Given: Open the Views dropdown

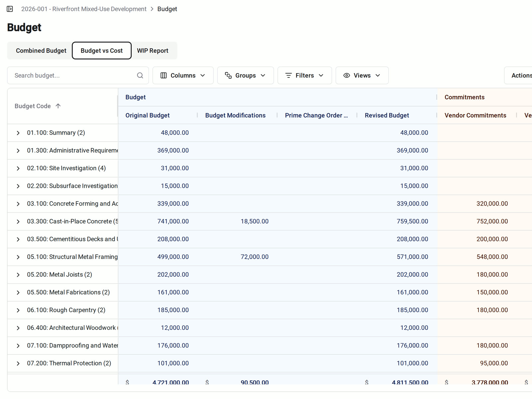Looking at the screenshot, I should click(362, 75).
